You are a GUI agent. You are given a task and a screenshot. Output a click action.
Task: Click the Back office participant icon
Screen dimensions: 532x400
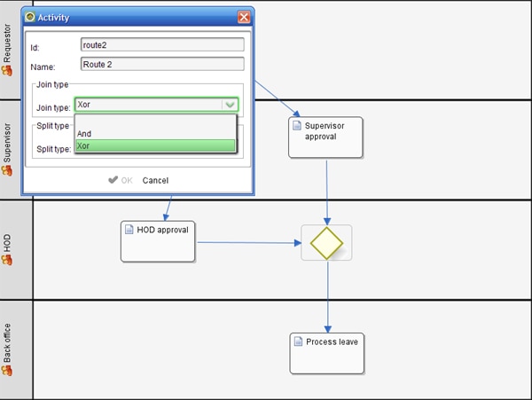click(7, 371)
